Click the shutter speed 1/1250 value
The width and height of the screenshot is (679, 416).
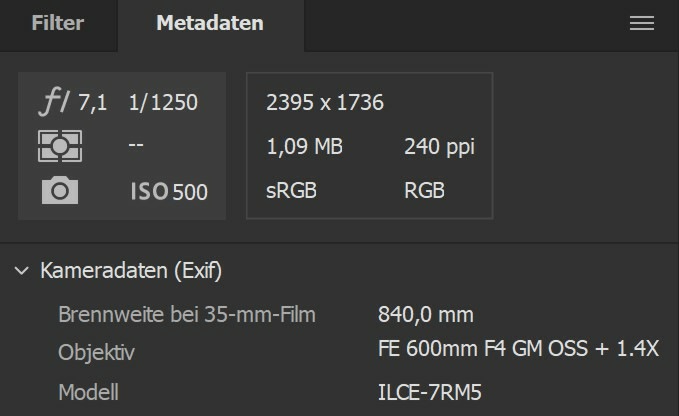tap(163, 102)
